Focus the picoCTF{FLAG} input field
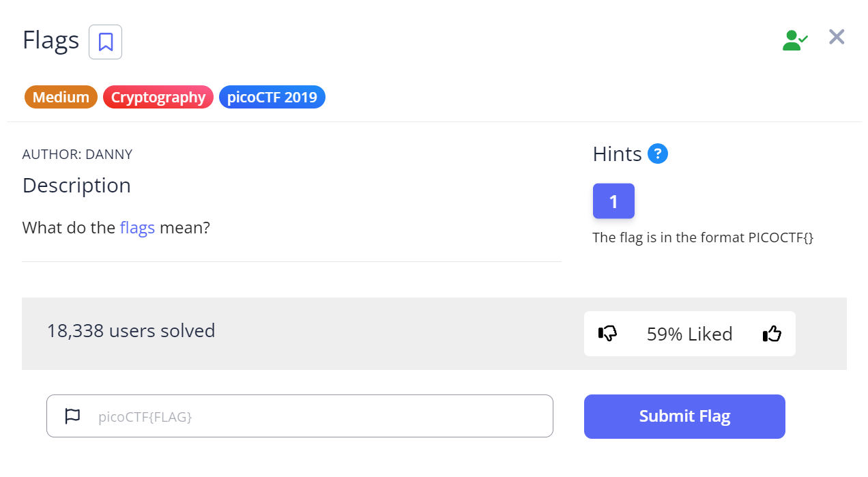The width and height of the screenshot is (868, 477). click(x=321, y=416)
